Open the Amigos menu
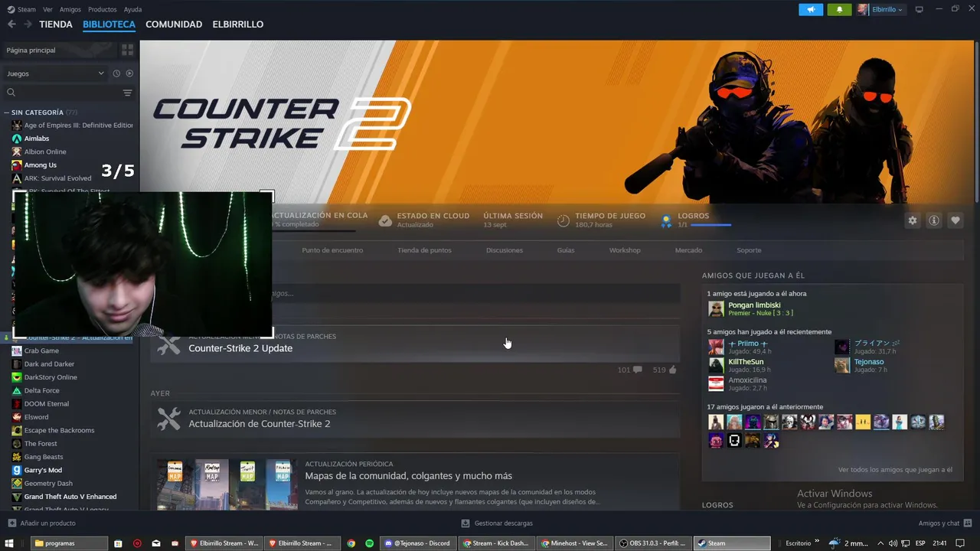980x551 pixels. coord(70,9)
